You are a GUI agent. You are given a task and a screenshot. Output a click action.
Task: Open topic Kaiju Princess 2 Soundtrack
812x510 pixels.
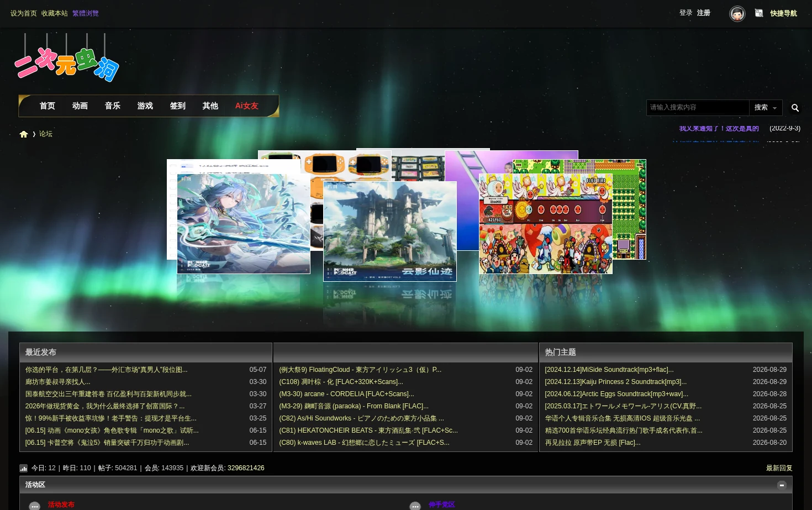coord(616,382)
